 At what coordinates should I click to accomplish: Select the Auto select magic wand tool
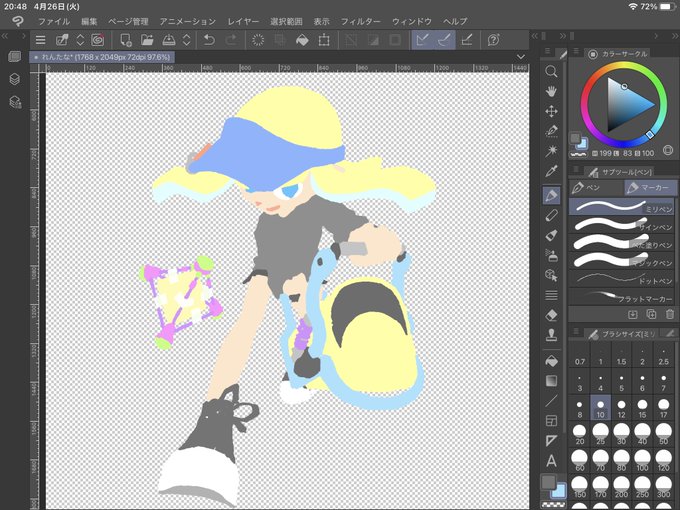click(551, 151)
